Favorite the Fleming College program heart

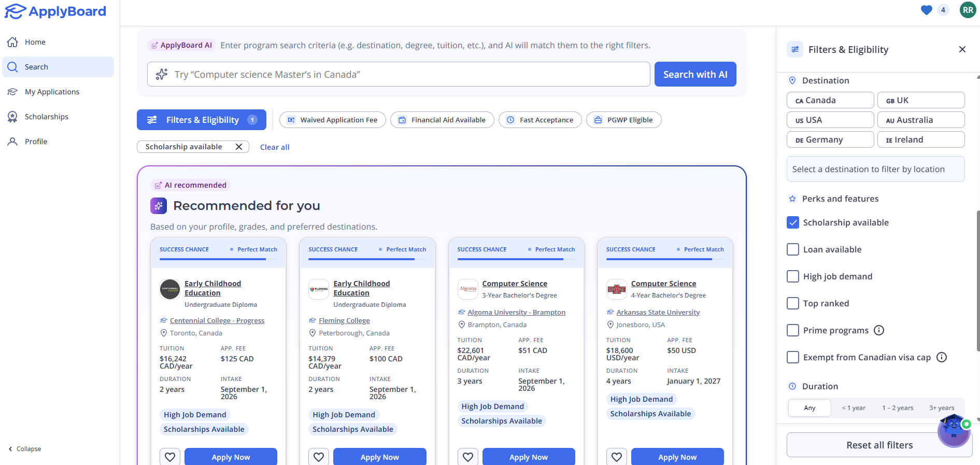pos(319,457)
